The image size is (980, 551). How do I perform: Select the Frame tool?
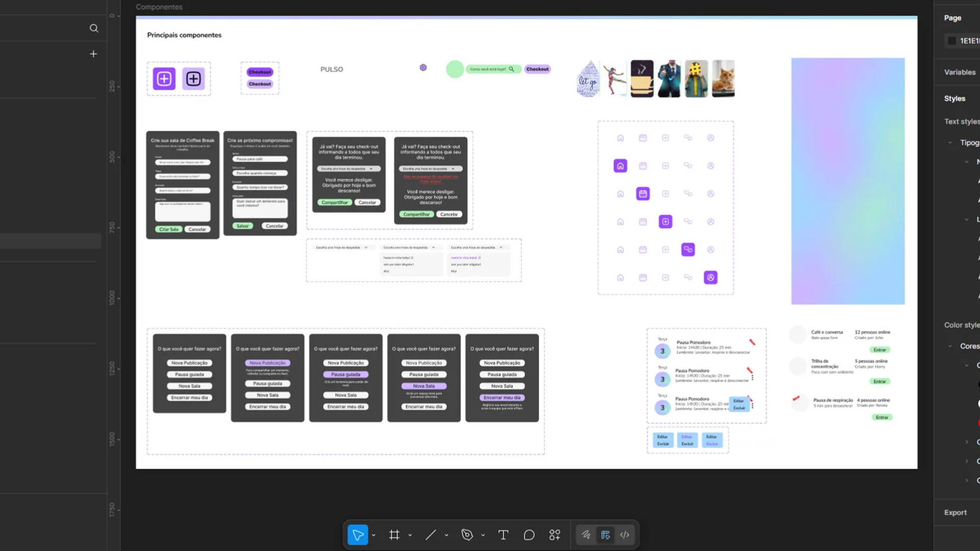coord(394,535)
